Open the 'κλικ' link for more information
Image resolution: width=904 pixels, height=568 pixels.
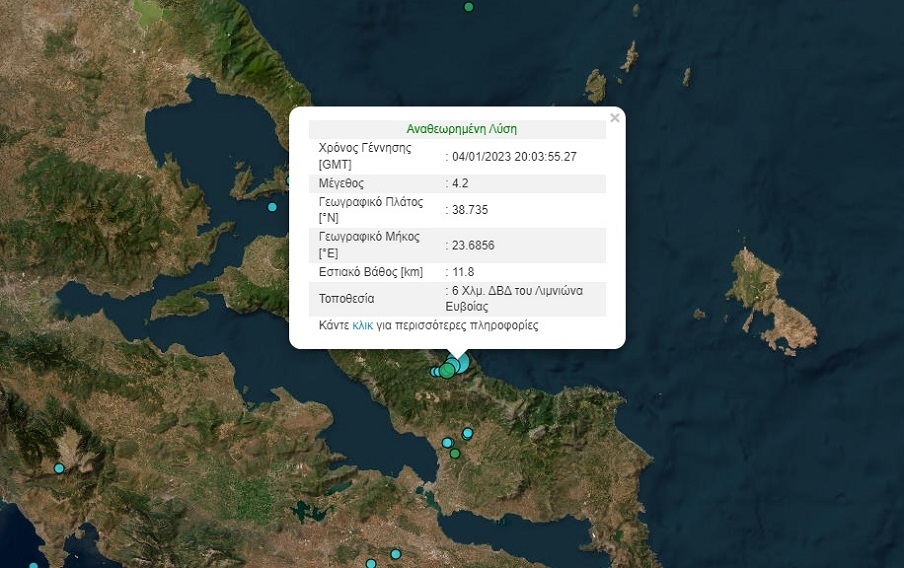pos(363,325)
